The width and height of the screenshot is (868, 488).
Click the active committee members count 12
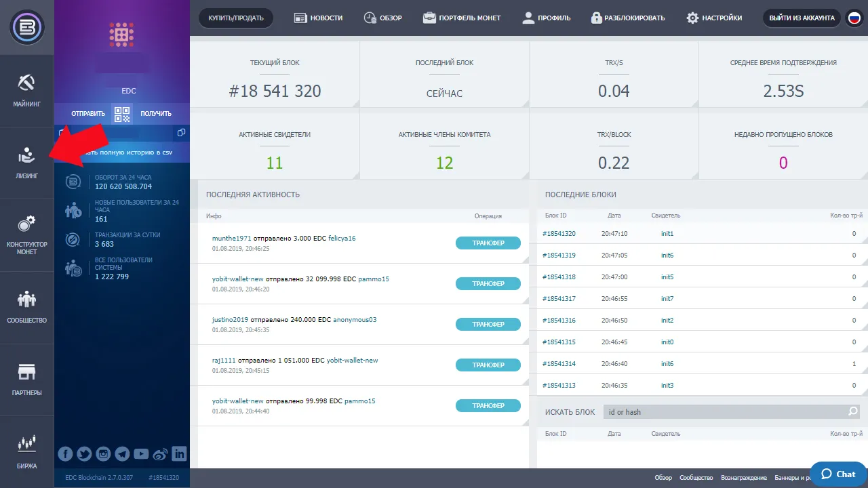point(444,163)
